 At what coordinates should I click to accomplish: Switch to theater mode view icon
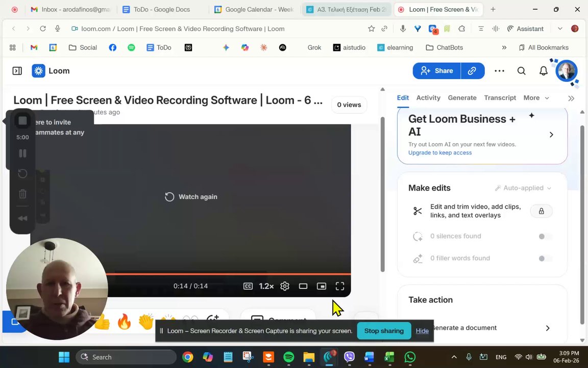pos(303,286)
